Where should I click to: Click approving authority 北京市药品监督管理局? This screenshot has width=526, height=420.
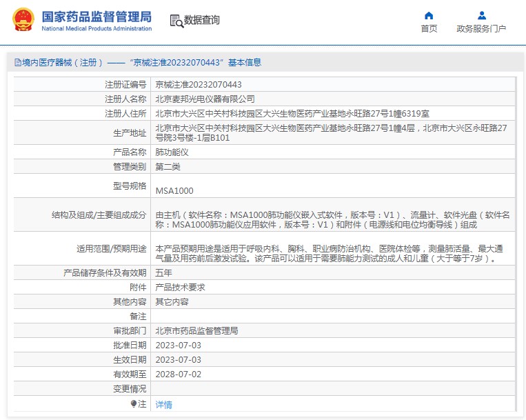[196, 331]
